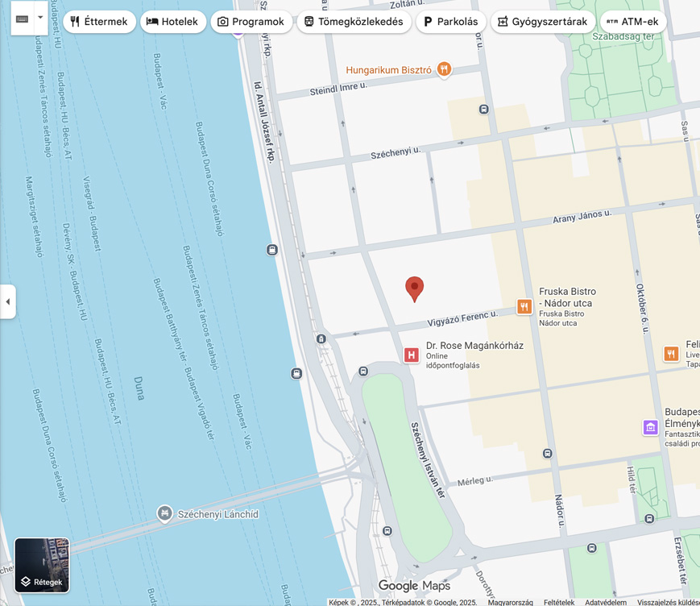
Task: Open the Rétegek layers switcher
Action: point(42,565)
